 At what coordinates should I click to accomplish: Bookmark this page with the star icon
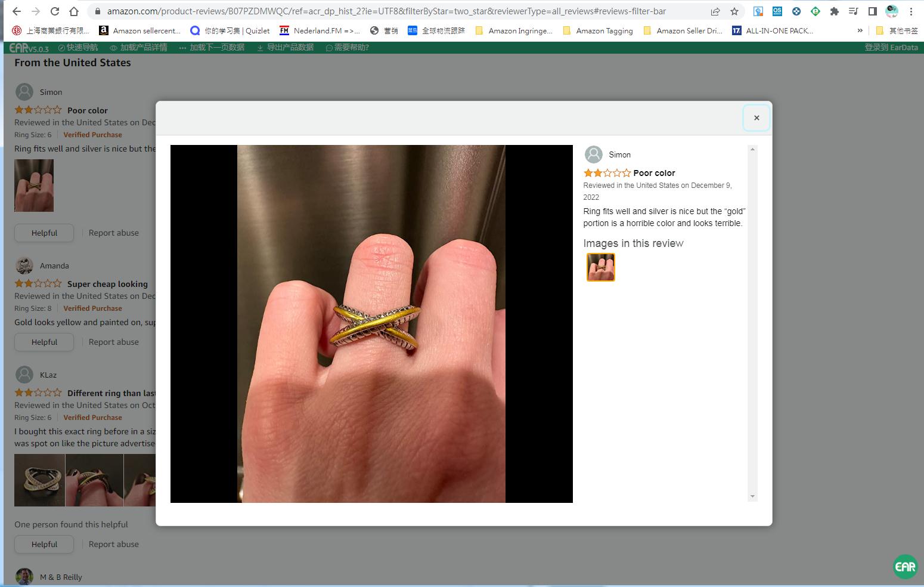(x=734, y=11)
